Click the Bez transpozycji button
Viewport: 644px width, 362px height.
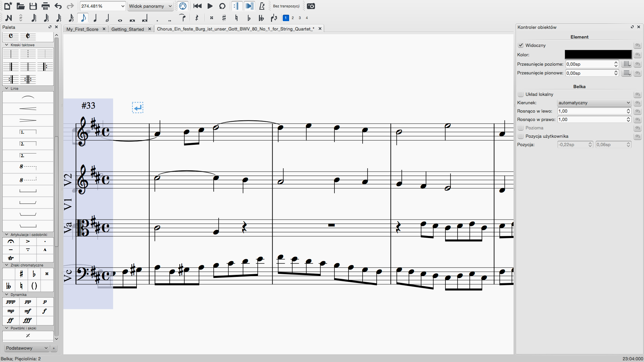click(x=286, y=6)
